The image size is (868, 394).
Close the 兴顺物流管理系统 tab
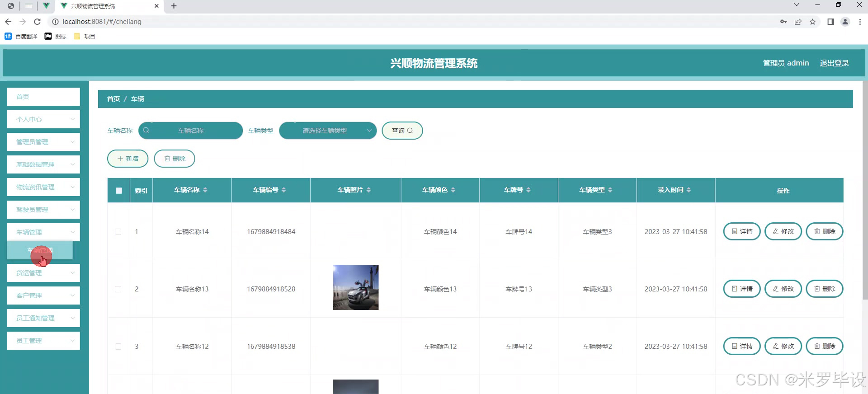click(x=156, y=6)
